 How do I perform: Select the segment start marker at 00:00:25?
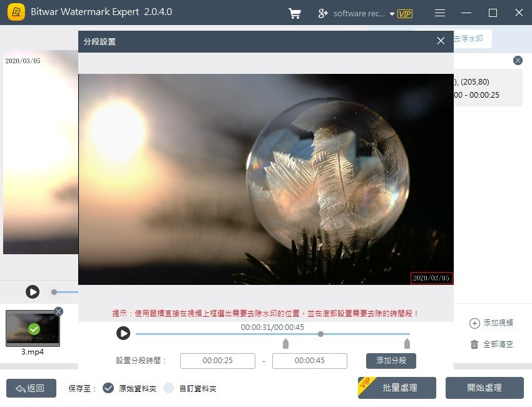[x=285, y=343]
